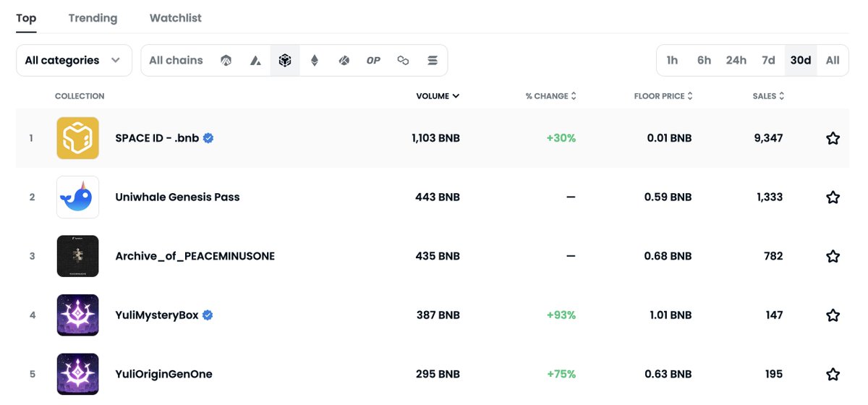The image size is (868, 405).
Task: Open Archive_of_PEACEMINUSONE thumbnail
Action: (77, 256)
